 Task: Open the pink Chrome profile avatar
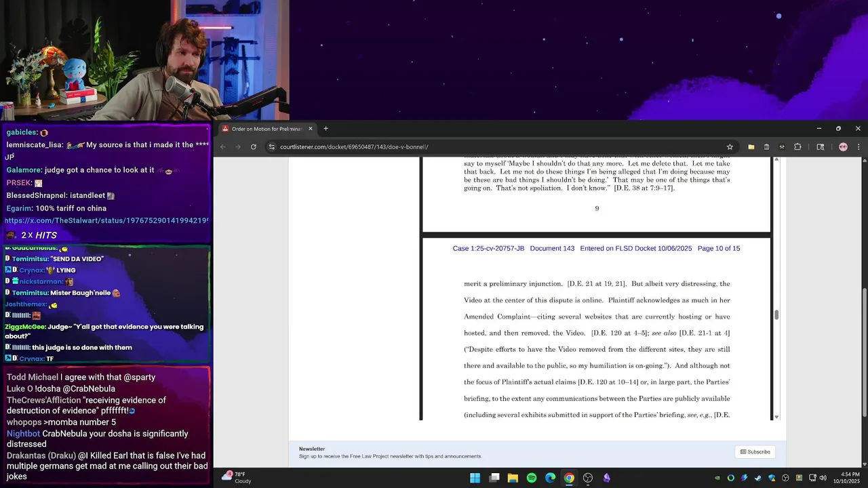843,146
